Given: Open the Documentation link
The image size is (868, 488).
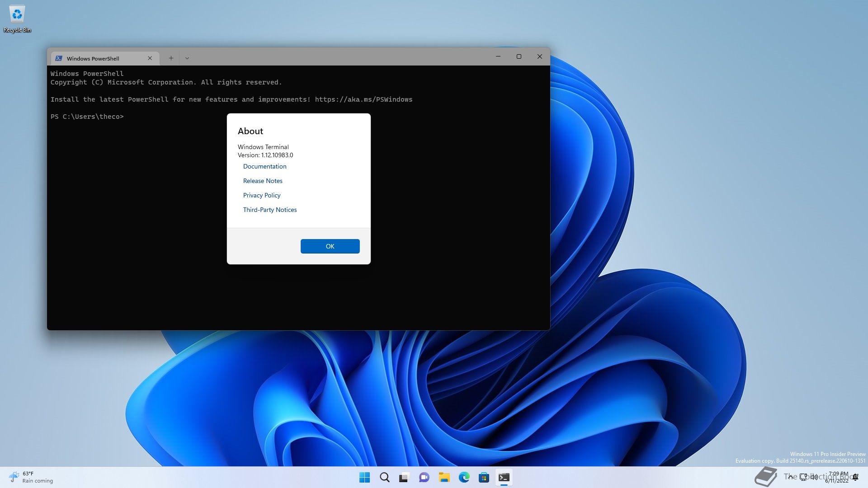Looking at the screenshot, I should click(x=264, y=166).
